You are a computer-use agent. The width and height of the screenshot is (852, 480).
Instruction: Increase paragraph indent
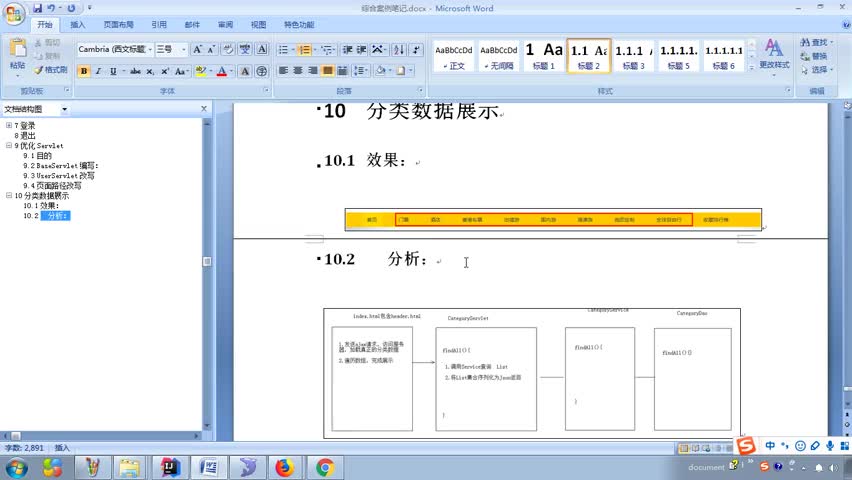pyautogui.click(x=361, y=49)
